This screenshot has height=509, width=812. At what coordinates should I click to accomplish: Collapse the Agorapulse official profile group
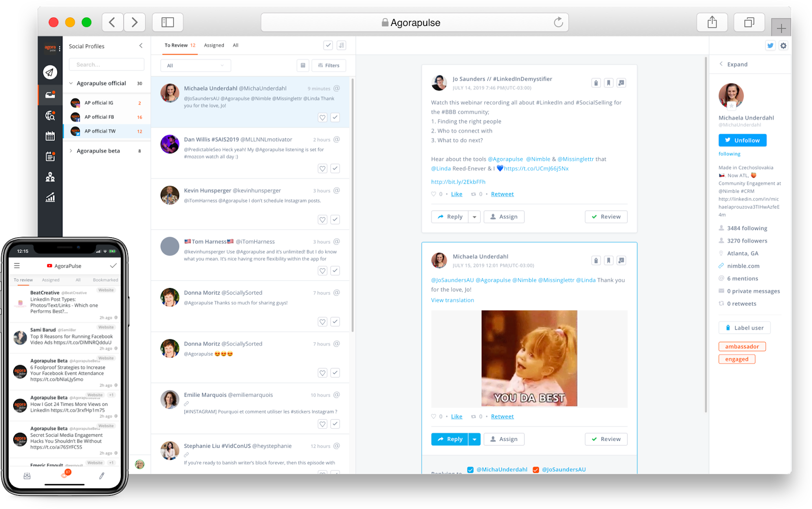pos(71,83)
